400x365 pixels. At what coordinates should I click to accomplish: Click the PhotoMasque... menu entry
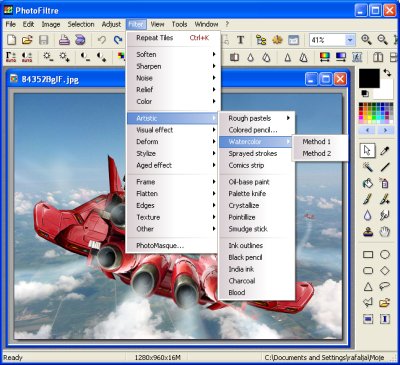click(x=160, y=246)
